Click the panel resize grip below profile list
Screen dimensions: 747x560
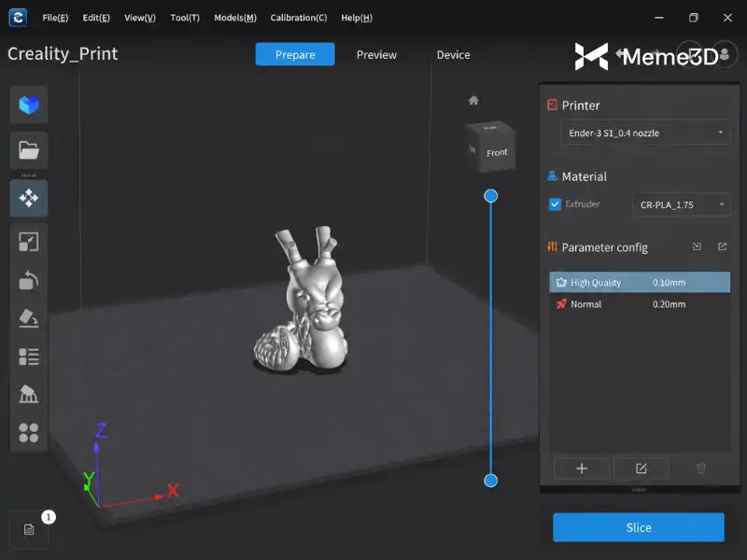tap(639, 489)
